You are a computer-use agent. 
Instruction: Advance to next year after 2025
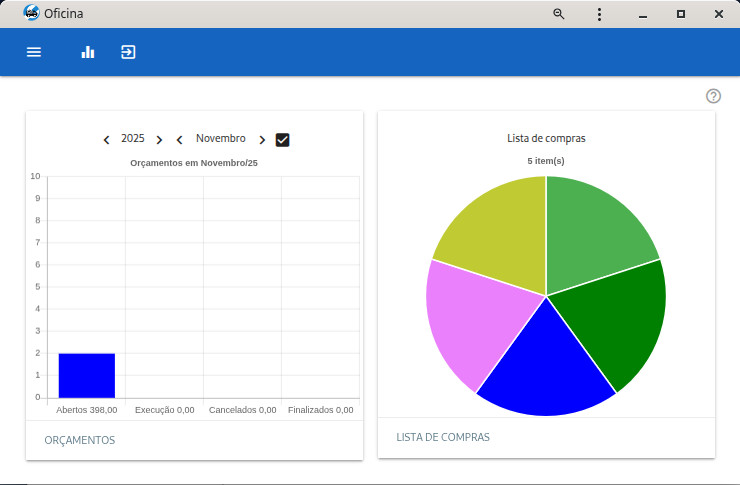[159, 140]
